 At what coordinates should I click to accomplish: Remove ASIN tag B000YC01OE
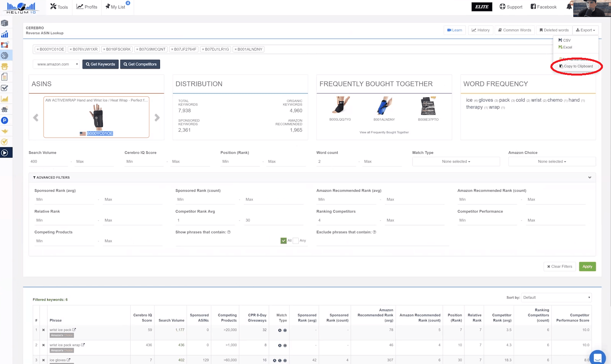pyautogui.click(x=38, y=49)
